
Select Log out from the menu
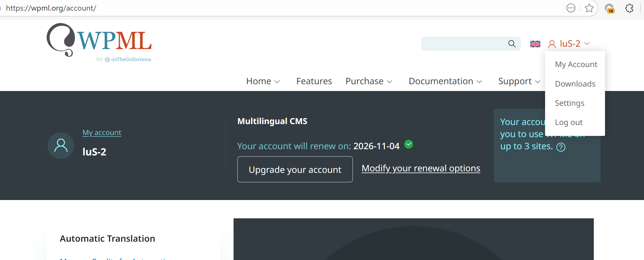(x=568, y=122)
